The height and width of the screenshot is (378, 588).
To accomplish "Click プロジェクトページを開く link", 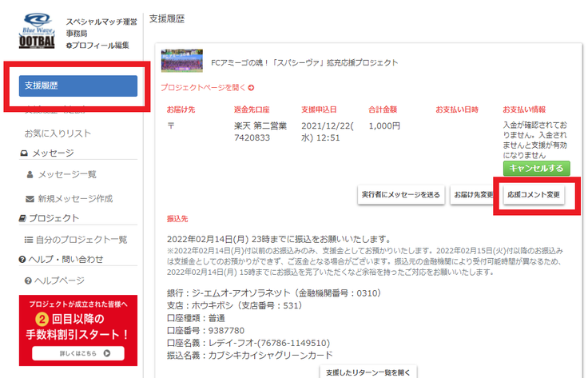I will [207, 87].
